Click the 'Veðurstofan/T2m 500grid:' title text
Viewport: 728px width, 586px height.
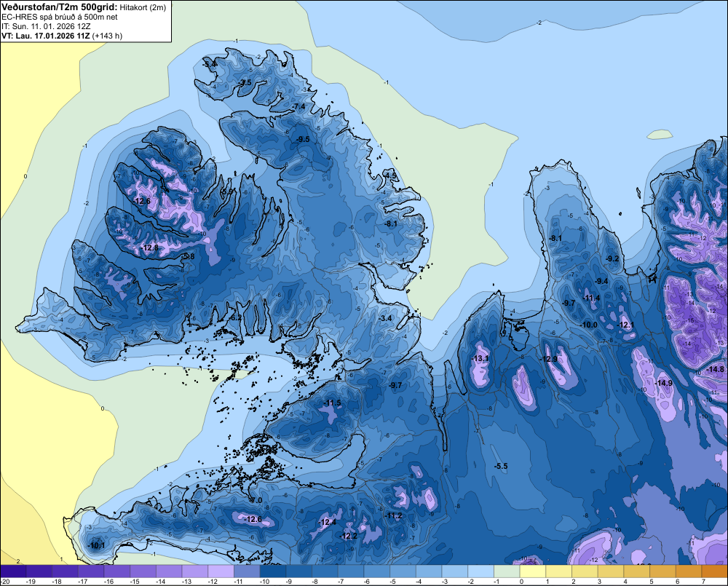pos(60,7)
